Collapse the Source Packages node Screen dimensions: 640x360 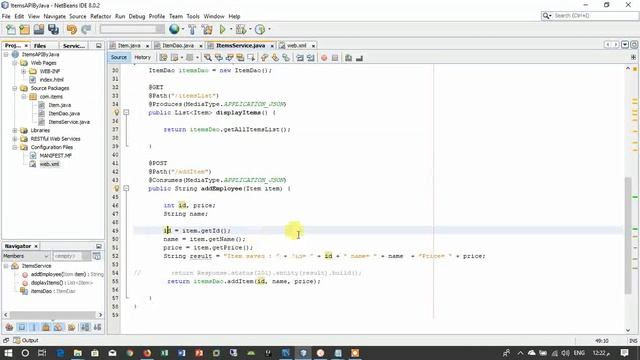click(x=15, y=88)
